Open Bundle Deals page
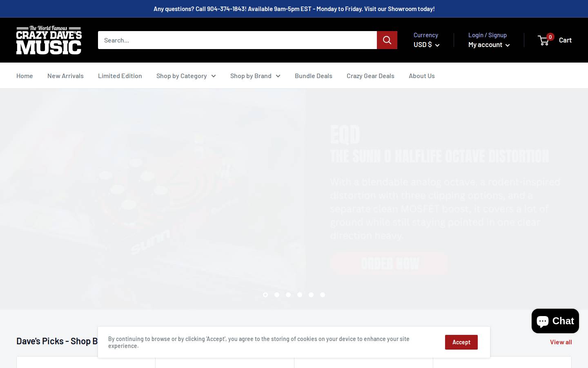588x368 pixels. click(314, 76)
